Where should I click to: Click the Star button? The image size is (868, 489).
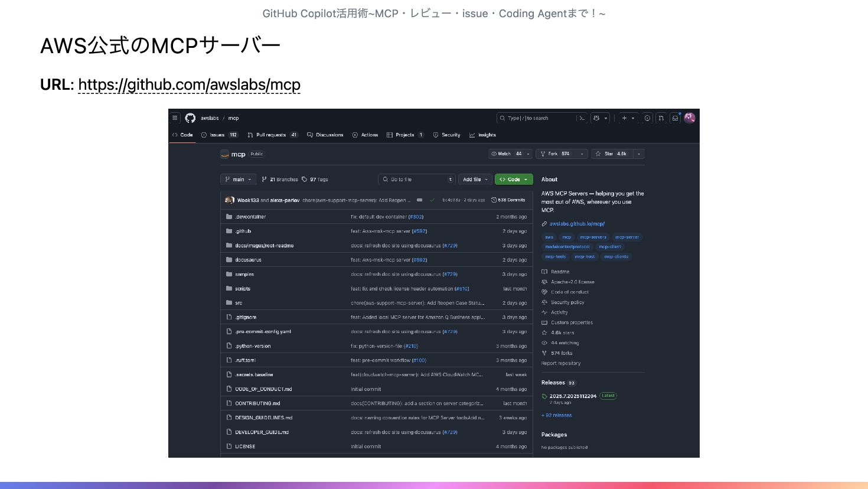612,154
